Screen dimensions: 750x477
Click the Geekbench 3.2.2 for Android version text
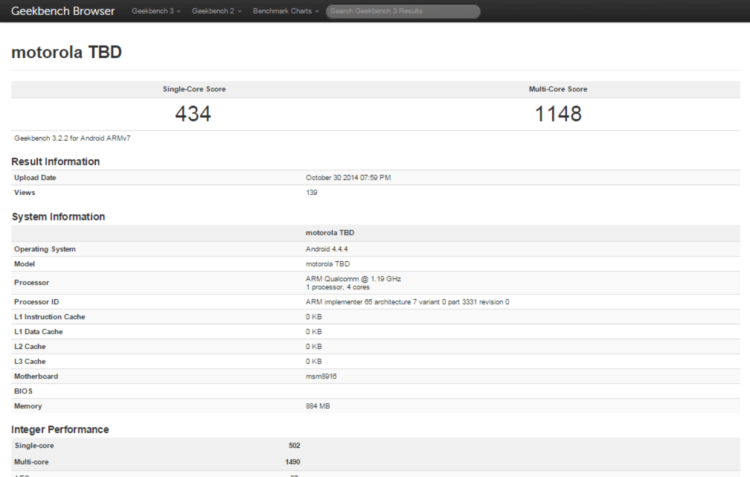point(72,138)
